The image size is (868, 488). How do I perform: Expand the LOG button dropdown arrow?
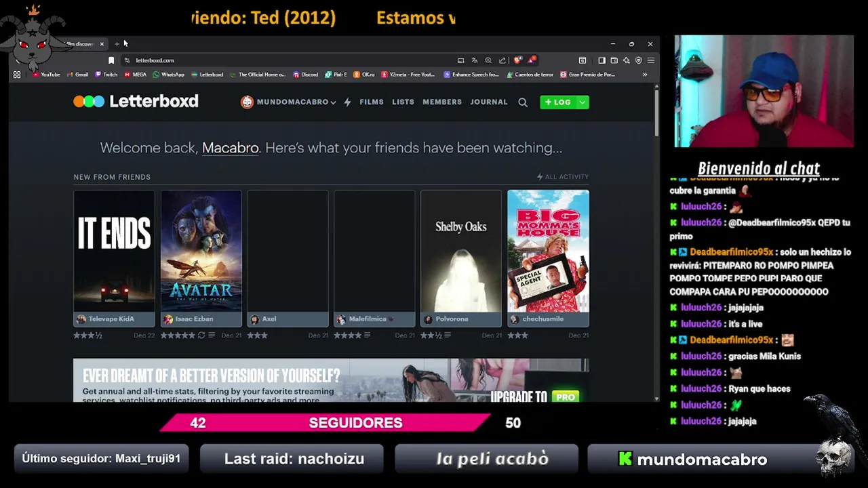click(x=582, y=102)
